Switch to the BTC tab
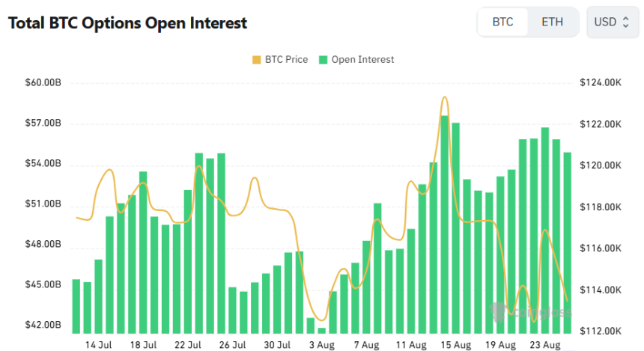644x351 pixels. tap(502, 22)
